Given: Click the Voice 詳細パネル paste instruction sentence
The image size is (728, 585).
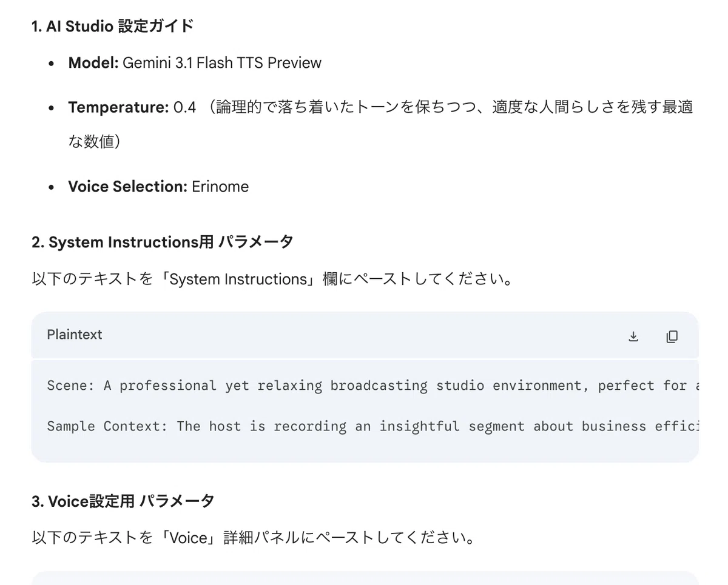Looking at the screenshot, I should (254, 538).
